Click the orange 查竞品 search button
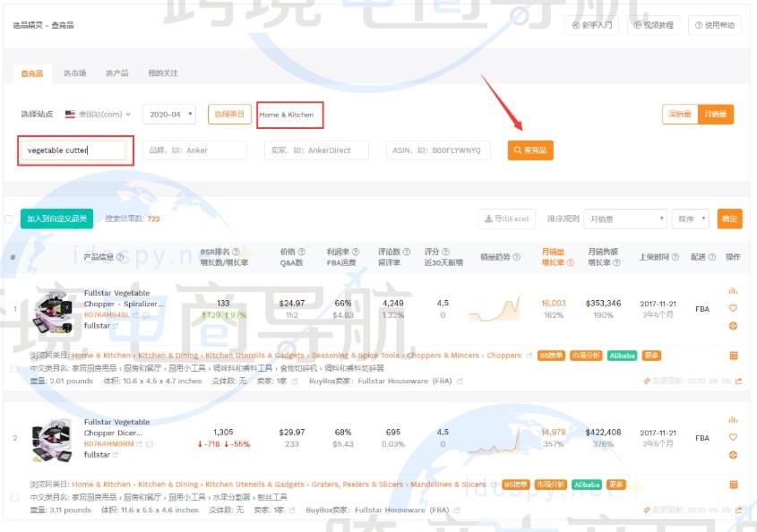The height and width of the screenshot is (532, 757). pos(529,150)
